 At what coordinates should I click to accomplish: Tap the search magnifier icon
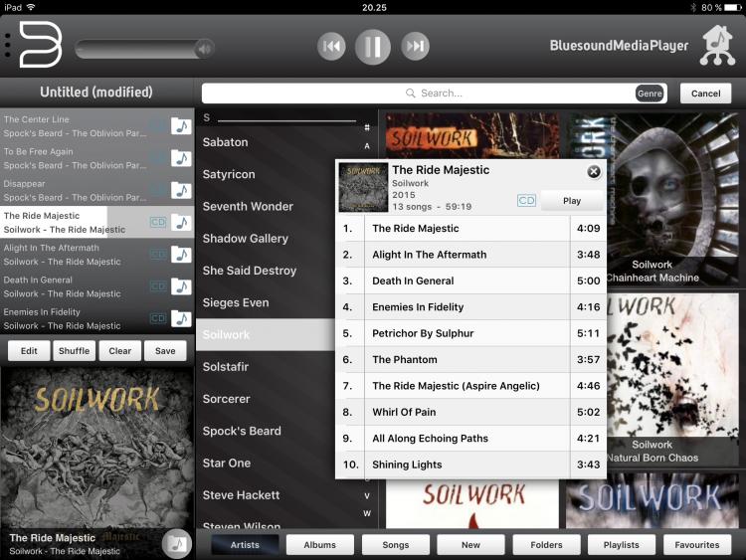click(x=410, y=93)
